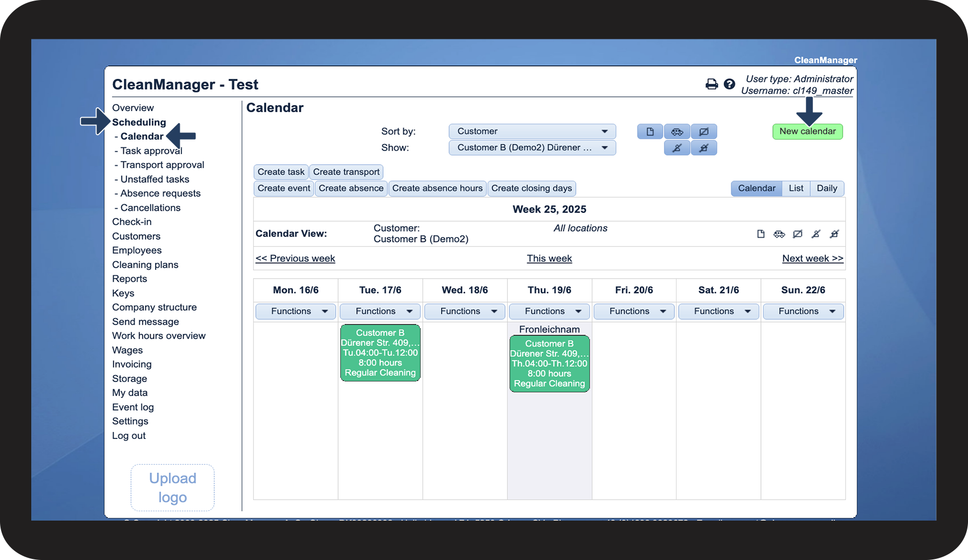
Task: Go to Employees in the sidebar
Action: (137, 250)
